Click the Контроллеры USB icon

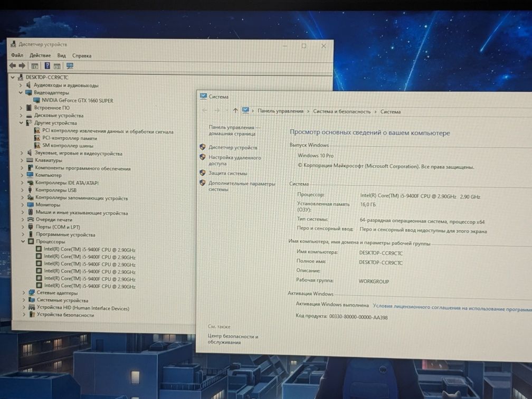(30, 189)
